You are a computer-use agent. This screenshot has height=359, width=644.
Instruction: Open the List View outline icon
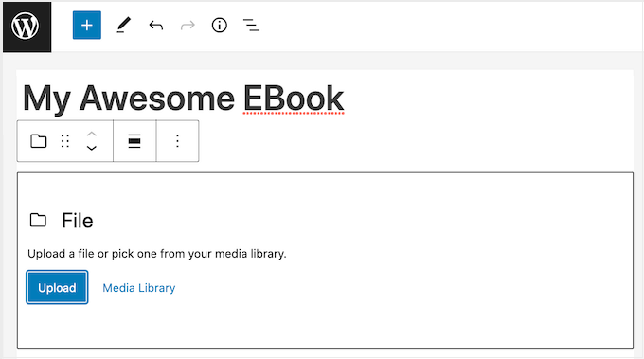(x=251, y=26)
